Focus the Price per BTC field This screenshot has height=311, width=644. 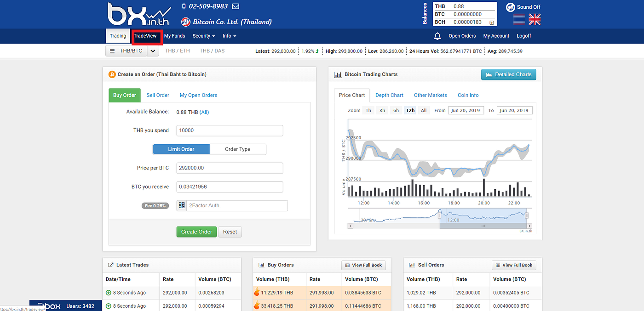pos(230,168)
